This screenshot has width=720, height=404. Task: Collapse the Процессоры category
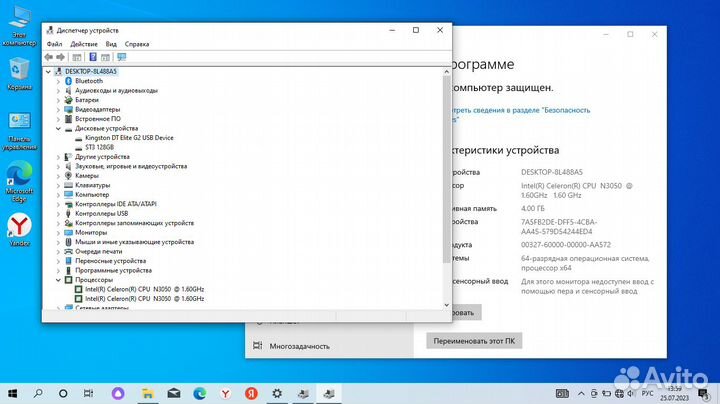point(58,280)
